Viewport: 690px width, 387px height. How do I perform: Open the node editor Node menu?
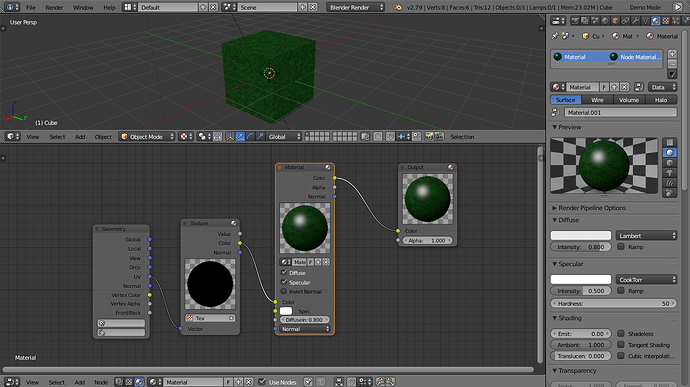(101, 382)
